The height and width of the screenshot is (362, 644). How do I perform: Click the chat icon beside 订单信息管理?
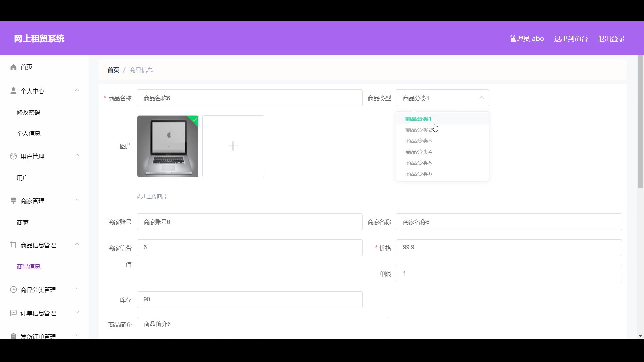[x=13, y=313]
